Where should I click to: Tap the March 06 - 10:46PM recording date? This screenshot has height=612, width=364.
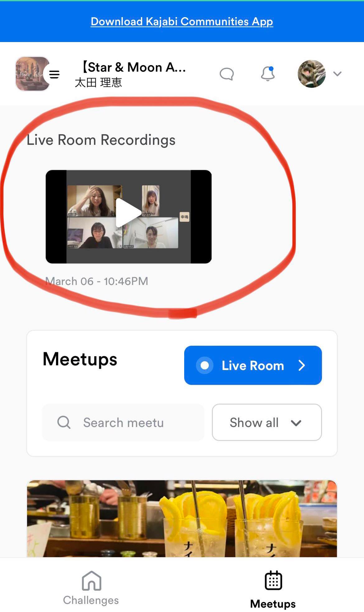pos(97,281)
